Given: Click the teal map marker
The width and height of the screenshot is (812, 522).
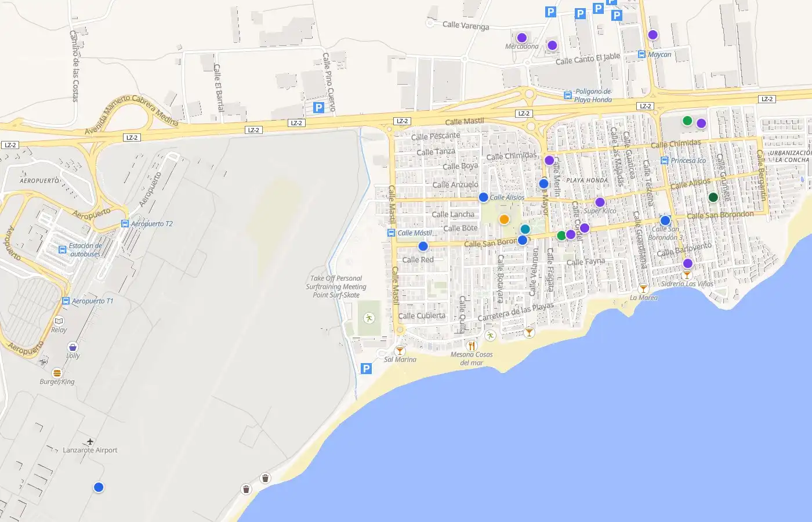Looking at the screenshot, I should (x=525, y=229).
